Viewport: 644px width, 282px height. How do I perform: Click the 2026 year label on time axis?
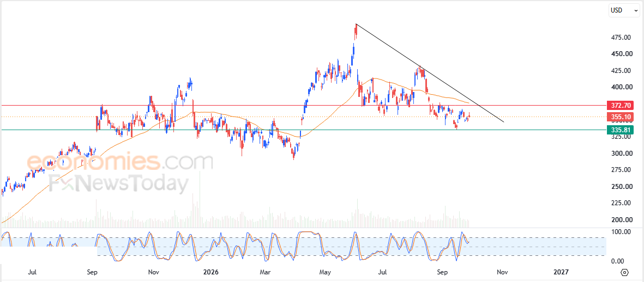click(212, 272)
